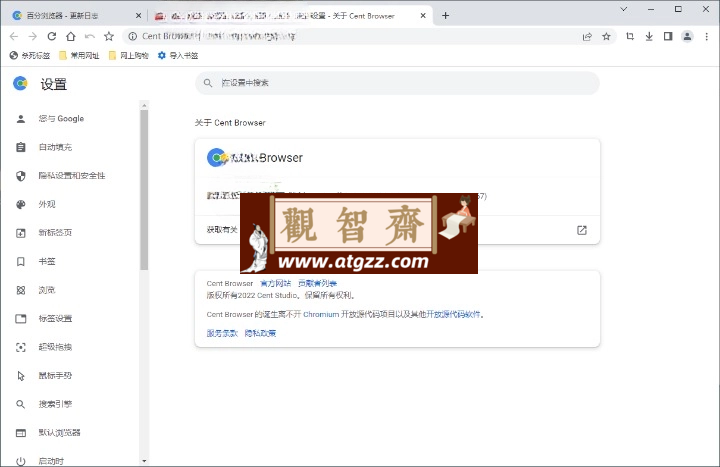Open the 隐私设置和安全性 section
The image size is (720, 467).
tap(72, 175)
